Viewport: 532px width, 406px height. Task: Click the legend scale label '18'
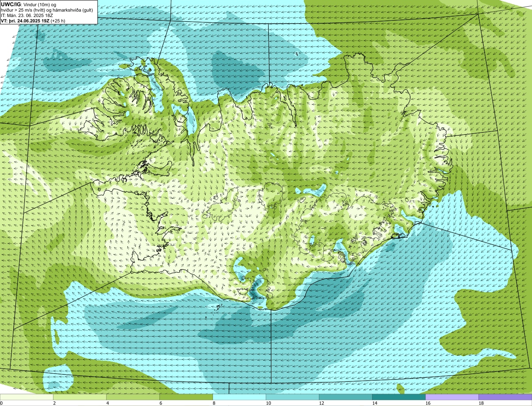coord(481,403)
